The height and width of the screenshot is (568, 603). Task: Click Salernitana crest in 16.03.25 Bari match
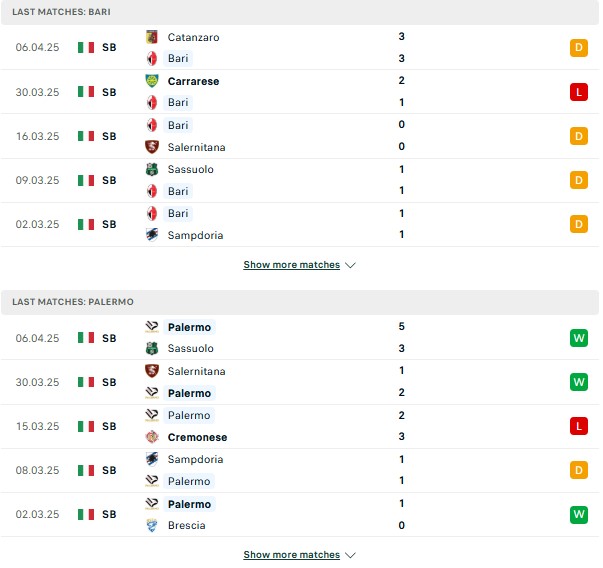(152, 147)
